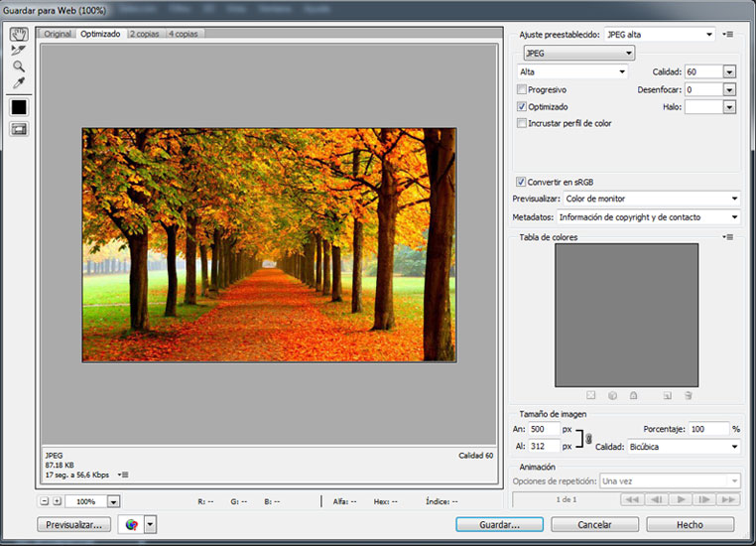Toggle the constrain proportions chain link

588,439
